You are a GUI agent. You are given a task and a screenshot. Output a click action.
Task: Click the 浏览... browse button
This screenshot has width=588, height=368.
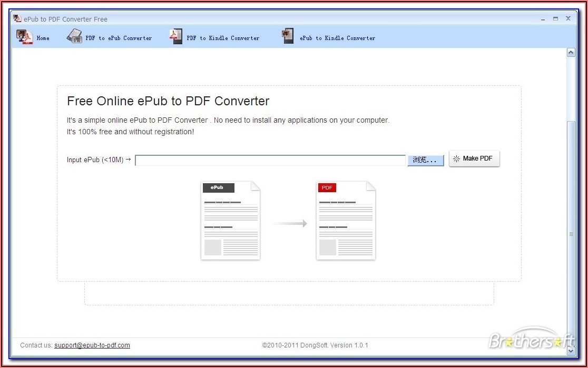[426, 160]
